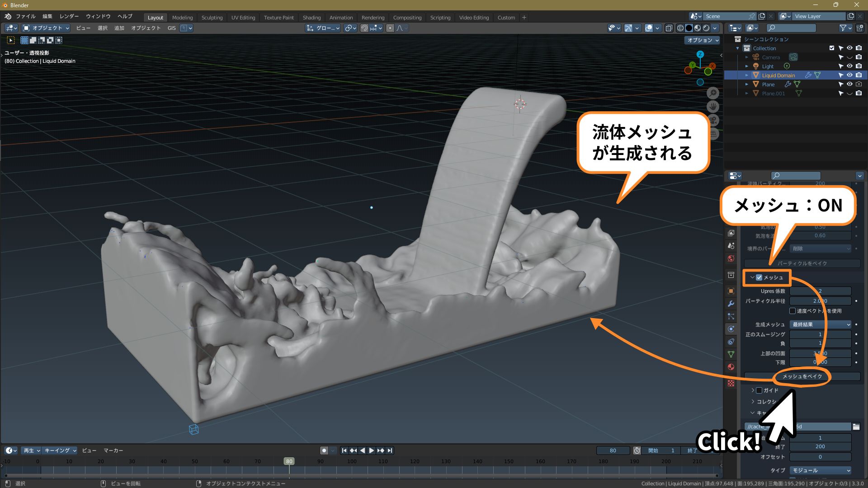Open the レンダー menu
868x488 pixels.
(69, 16)
